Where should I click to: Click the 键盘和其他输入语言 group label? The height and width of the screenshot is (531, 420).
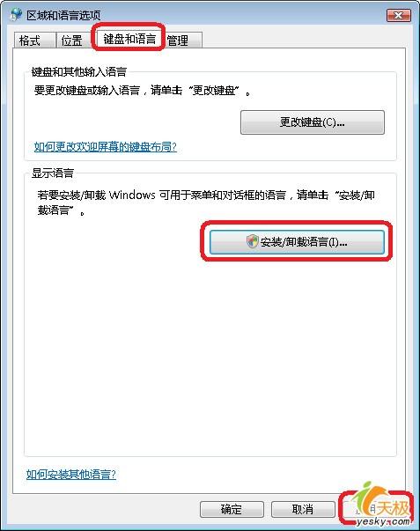pos(79,72)
